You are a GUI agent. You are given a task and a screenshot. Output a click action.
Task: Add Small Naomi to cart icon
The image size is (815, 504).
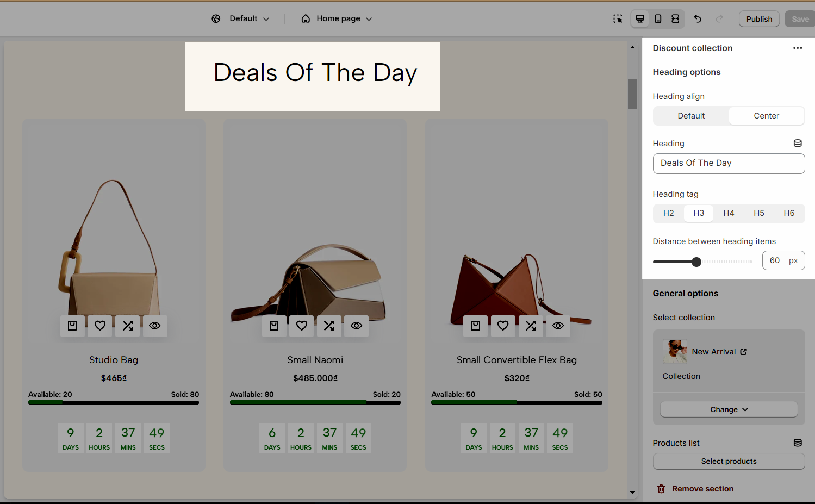point(274,326)
